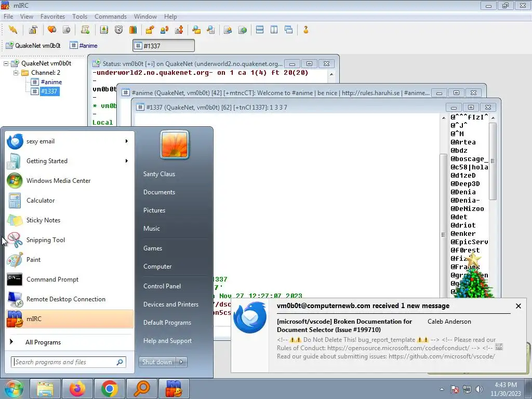Open mIRC from the Start menu list

click(x=70, y=319)
